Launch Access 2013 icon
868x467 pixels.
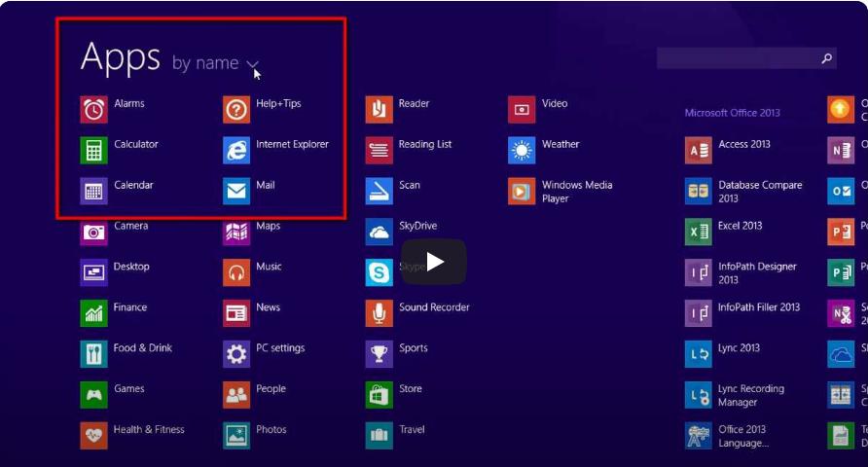pyautogui.click(x=698, y=151)
